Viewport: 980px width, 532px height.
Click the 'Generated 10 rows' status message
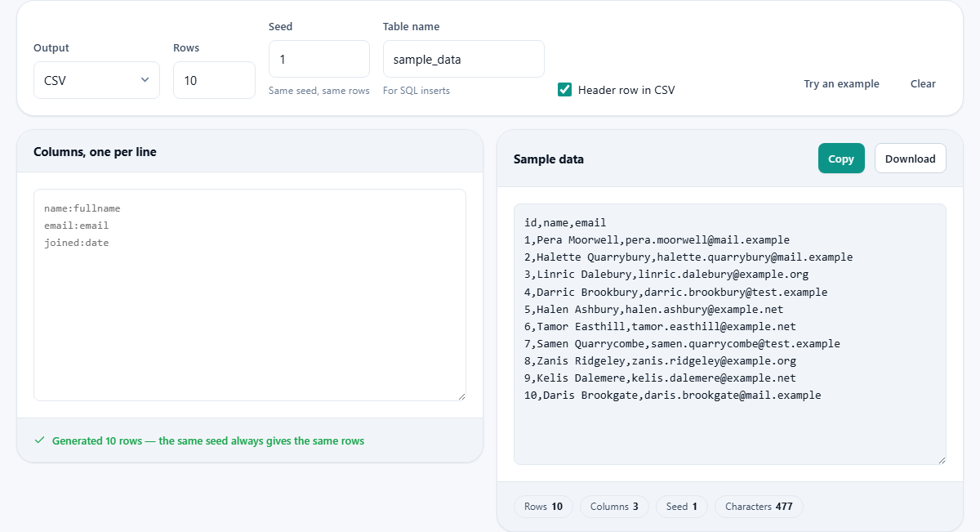[x=208, y=440]
